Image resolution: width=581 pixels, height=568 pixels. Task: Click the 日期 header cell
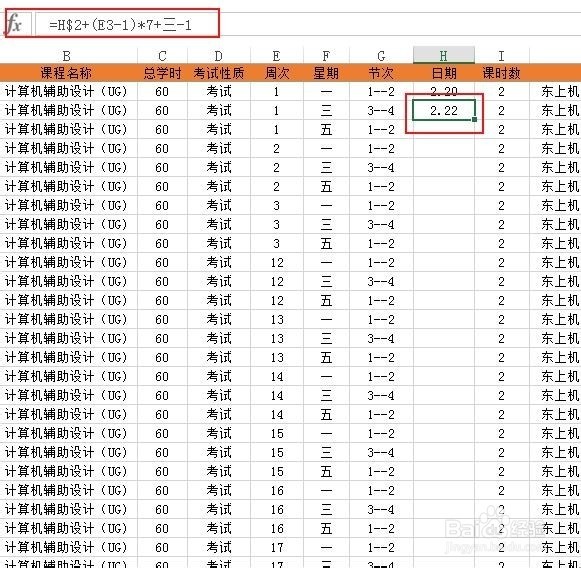point(444,73)
